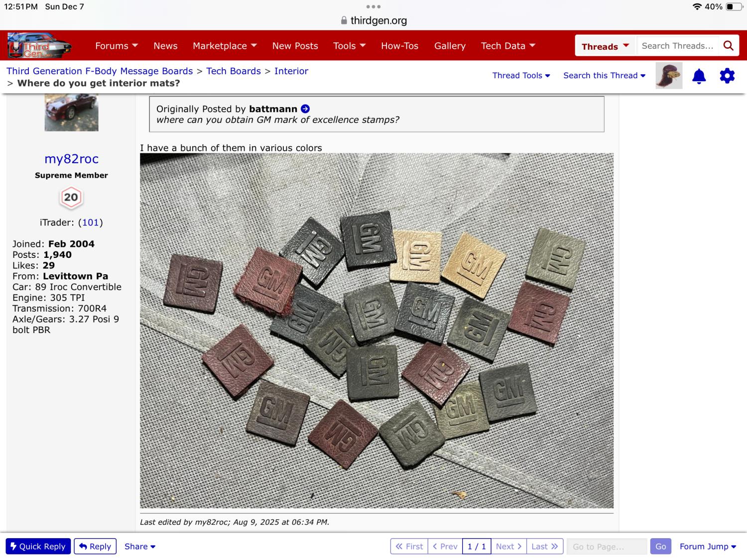Open the Gallery section
The width and height of the screenshot is (747, 560).
(450, 46)
